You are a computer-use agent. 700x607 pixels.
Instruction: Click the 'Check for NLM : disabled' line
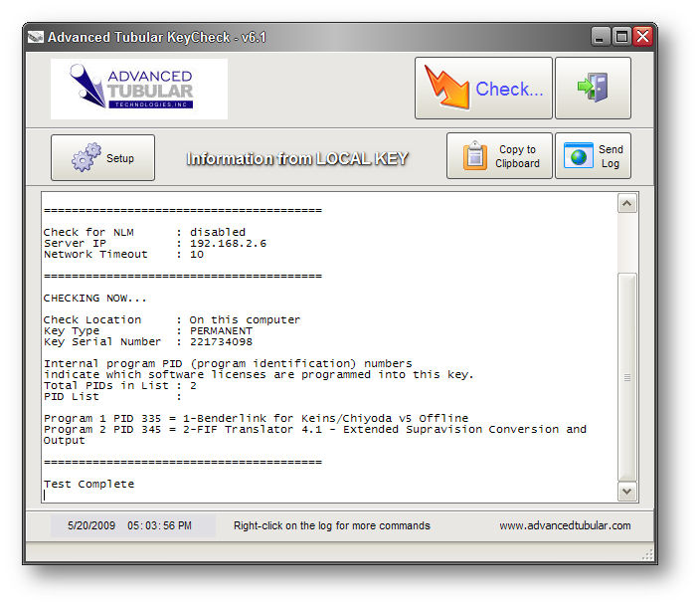pos(144,232)
